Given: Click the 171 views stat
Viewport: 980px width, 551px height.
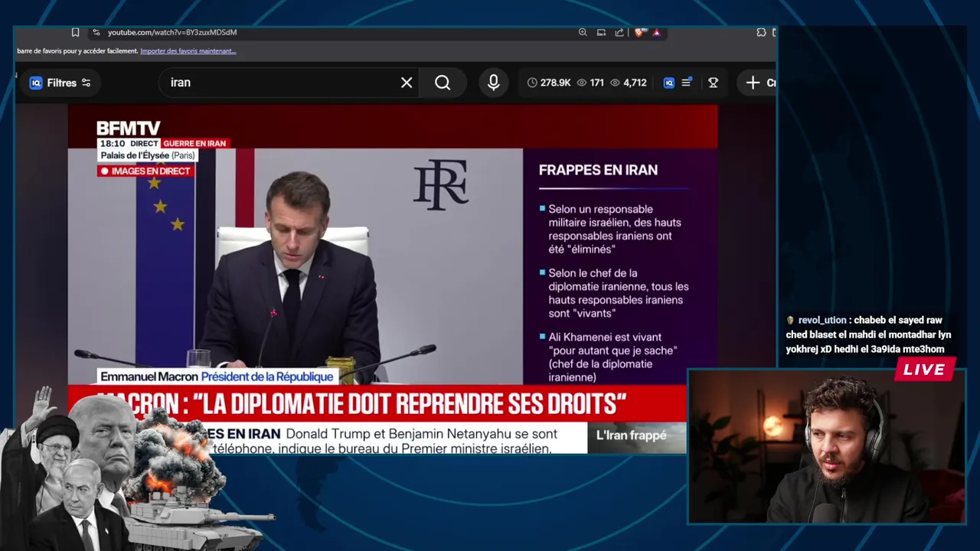Looking at the screenshot, I should click(590, 83).
